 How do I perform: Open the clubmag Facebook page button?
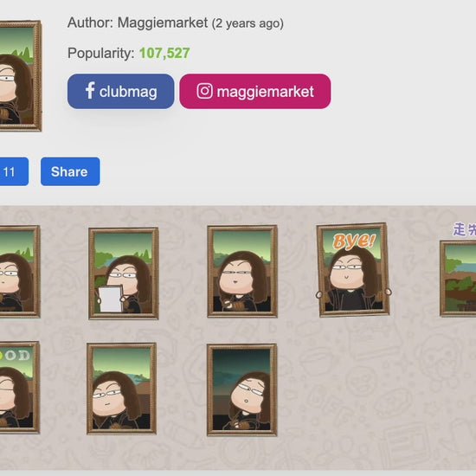click(x=121, y=91)
